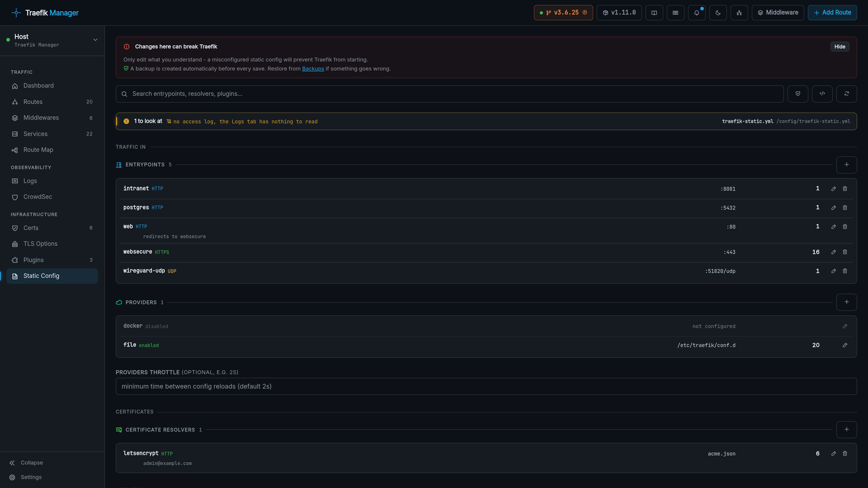Viewport: 868px width, 488px height.
Task: Delete the websecure entrypoint
Action: tap(845, 252)
